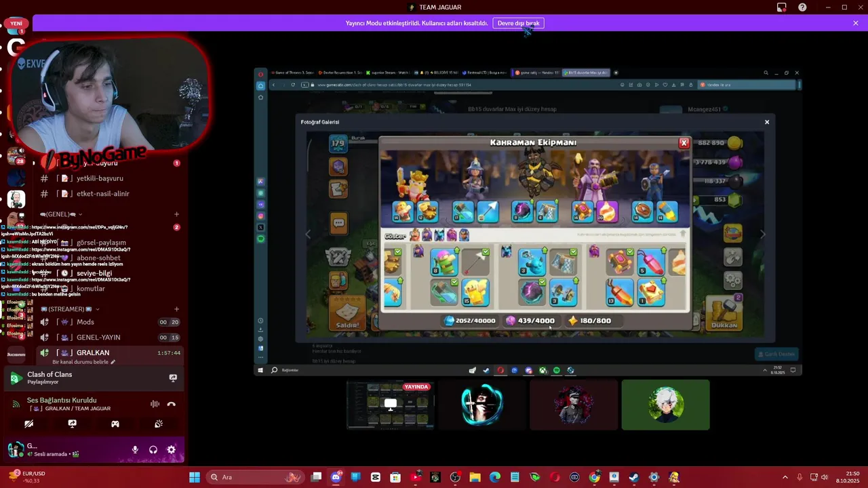The width and height of the screenshot is (868, 488).
Task: Select the dark red soldier avatar participant tile
Action: (x=574, y=405)
